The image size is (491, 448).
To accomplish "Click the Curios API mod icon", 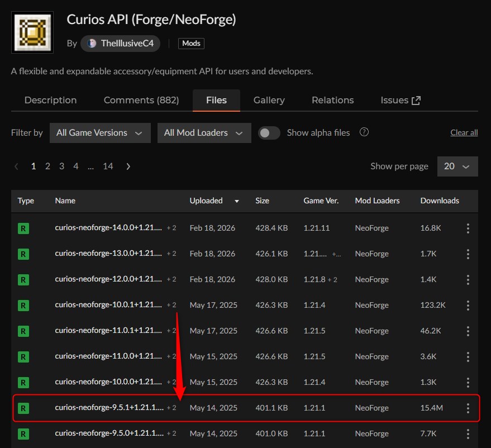I will tap(31, 32).
